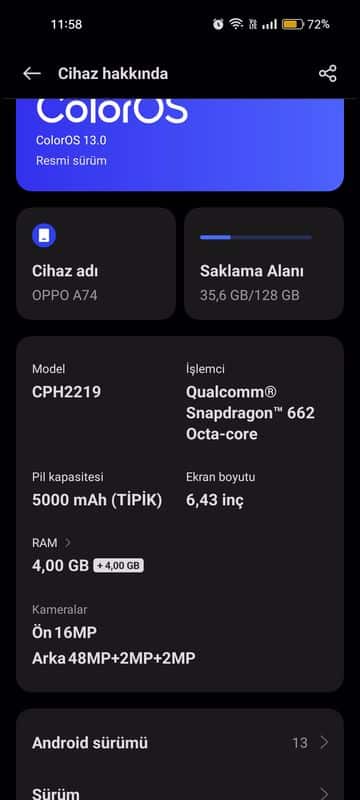
Task: Tap the Snapdragon 662 processor text
Action: coord(250,413)
